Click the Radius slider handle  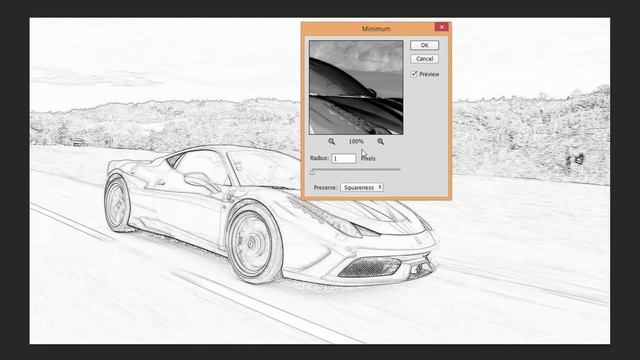pos(312,172)
